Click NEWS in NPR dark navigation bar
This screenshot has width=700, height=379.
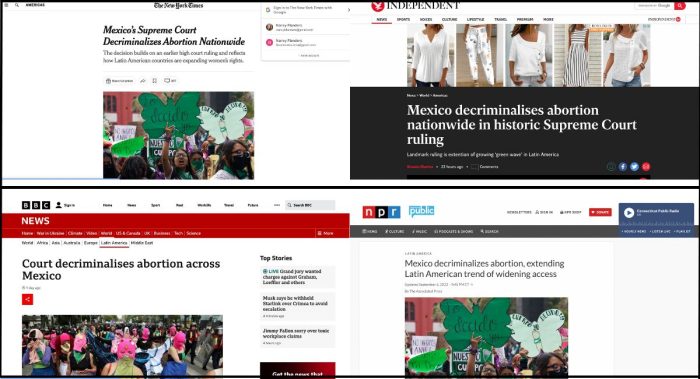pyautogui.click(x=370, y=232)
